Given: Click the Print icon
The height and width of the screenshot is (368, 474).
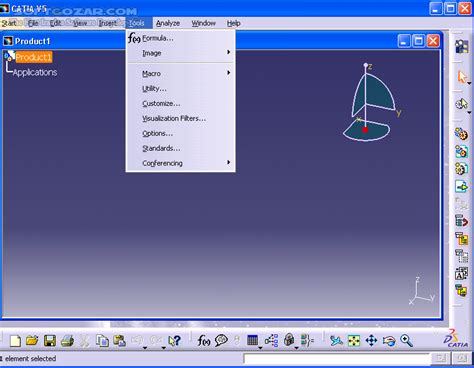Looking at the screenshot, I should [67, 341].
